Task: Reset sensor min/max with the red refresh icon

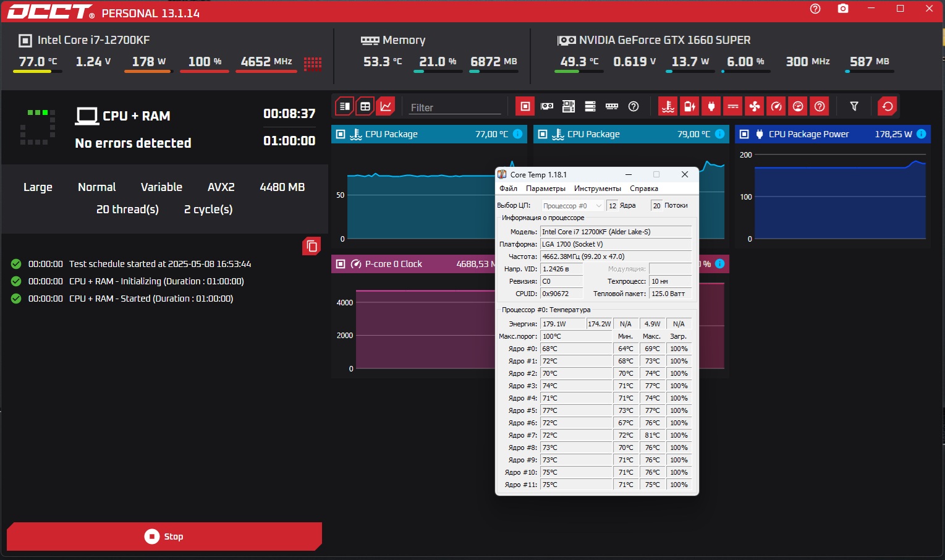Action: click(x=888, y=106)
